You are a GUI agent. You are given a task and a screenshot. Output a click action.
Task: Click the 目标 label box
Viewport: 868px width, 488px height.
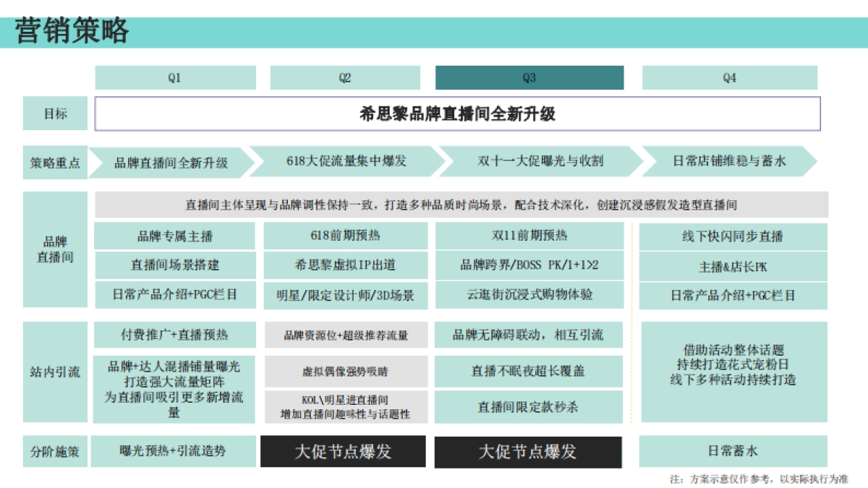pos(56,113)
